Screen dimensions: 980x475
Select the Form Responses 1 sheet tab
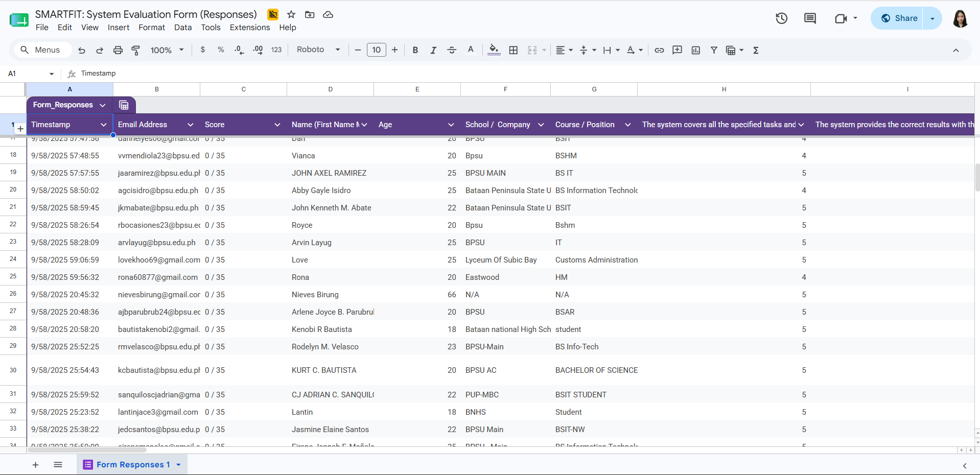tap(132, 465)
